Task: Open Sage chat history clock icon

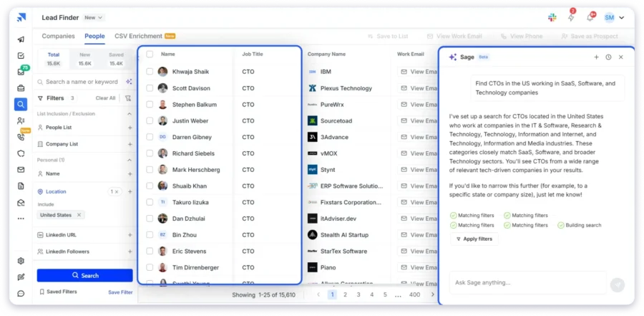Action: 608,57
